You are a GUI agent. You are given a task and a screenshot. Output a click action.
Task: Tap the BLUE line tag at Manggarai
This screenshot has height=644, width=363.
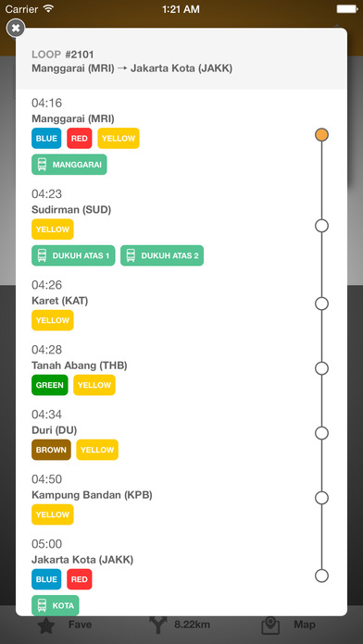pos(46,139)
